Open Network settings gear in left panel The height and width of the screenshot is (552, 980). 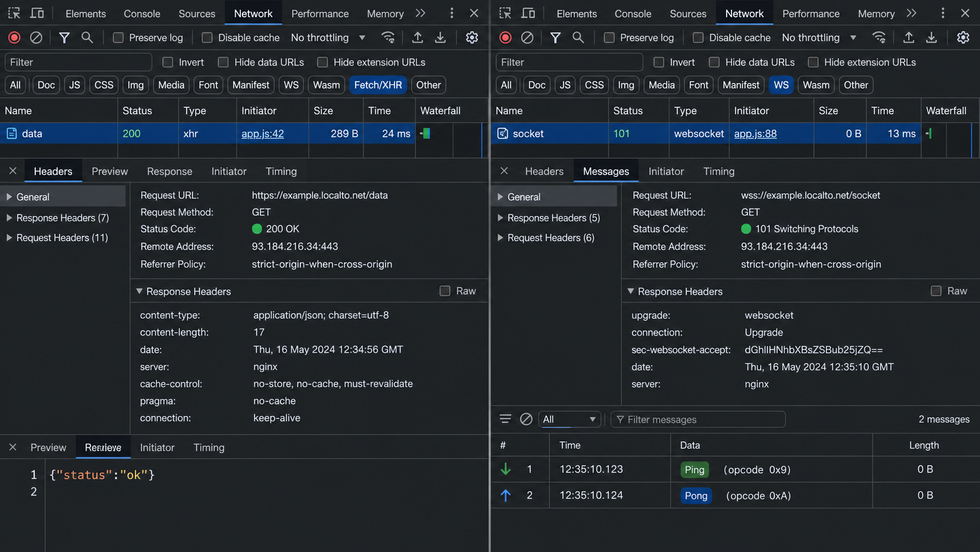[472, 38]
